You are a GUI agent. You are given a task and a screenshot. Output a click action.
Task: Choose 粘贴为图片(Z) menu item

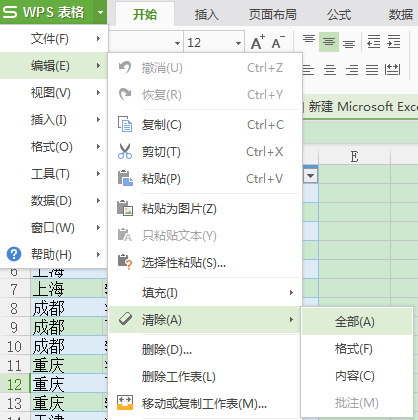coord(205,209)
